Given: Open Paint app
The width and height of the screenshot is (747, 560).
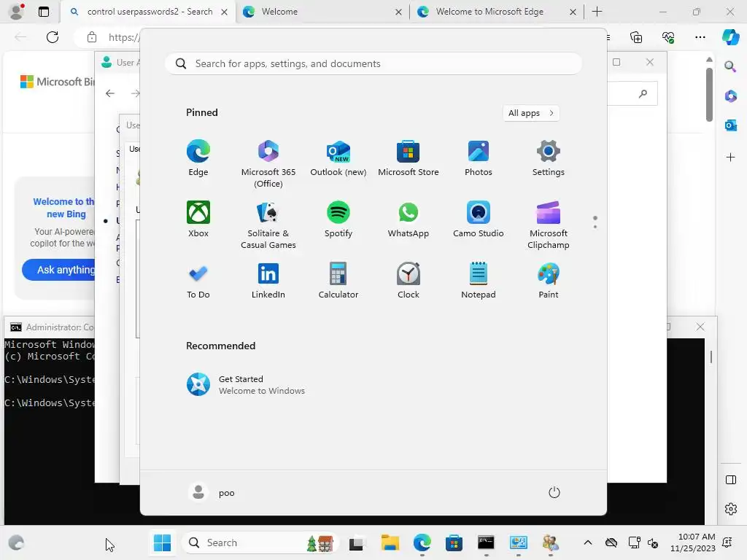Looking at the screenshot, I should click(549, 281).
